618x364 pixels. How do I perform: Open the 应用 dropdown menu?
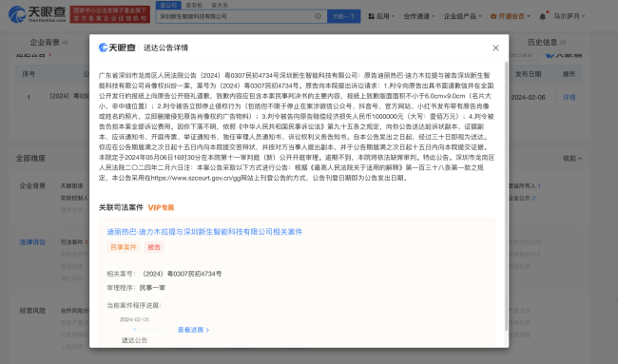point(381,16)
